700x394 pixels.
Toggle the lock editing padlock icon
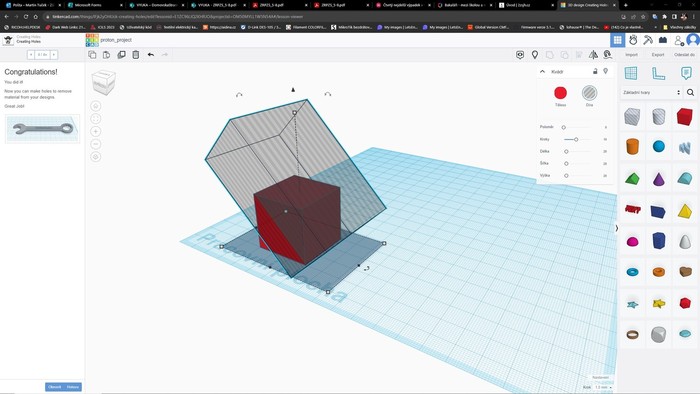coord(595,71)
